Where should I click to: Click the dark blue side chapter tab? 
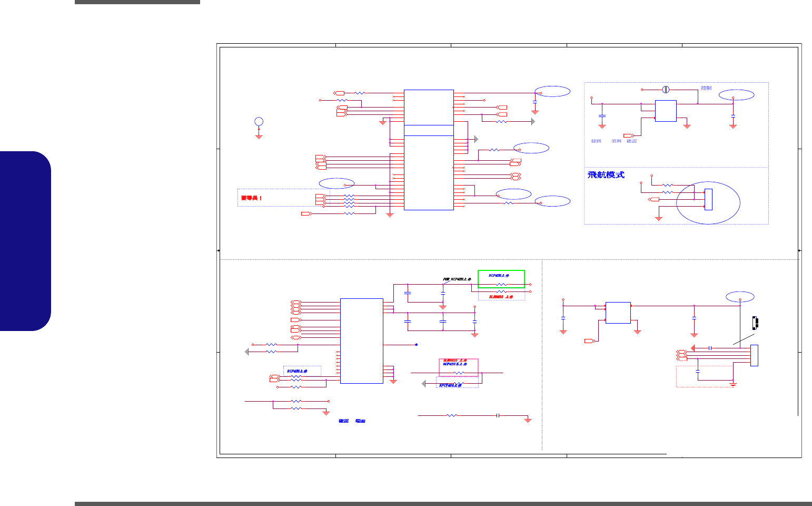pos(25,241)
